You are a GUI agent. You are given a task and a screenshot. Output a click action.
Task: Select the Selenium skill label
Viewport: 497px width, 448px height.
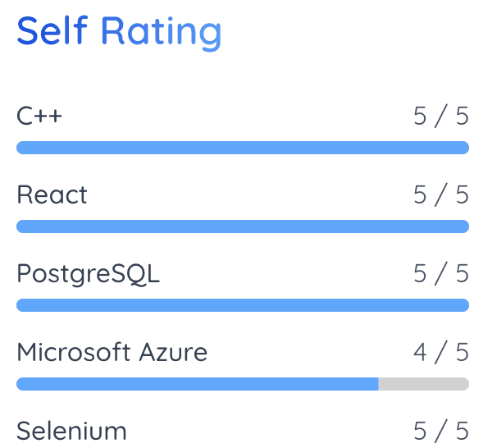point(71,431)
